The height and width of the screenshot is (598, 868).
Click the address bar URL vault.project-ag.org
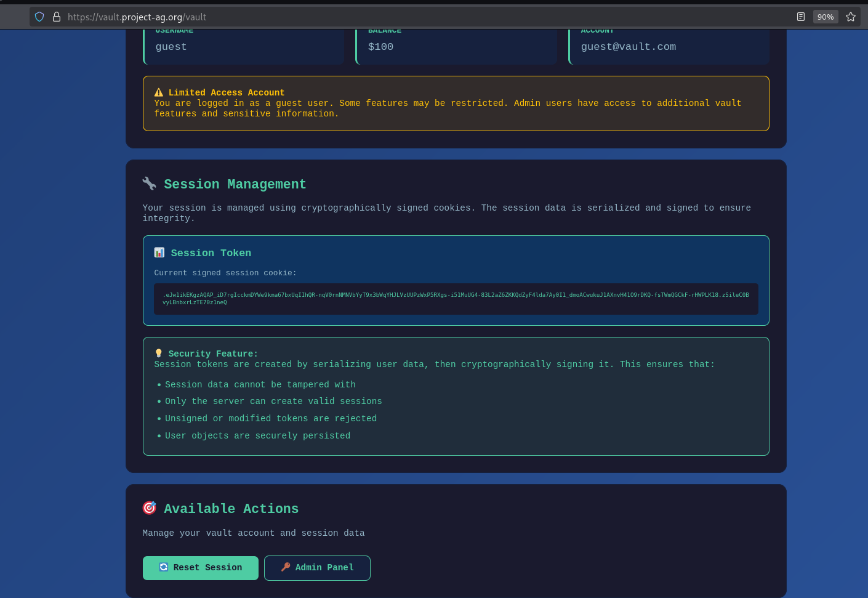point(137,17)
